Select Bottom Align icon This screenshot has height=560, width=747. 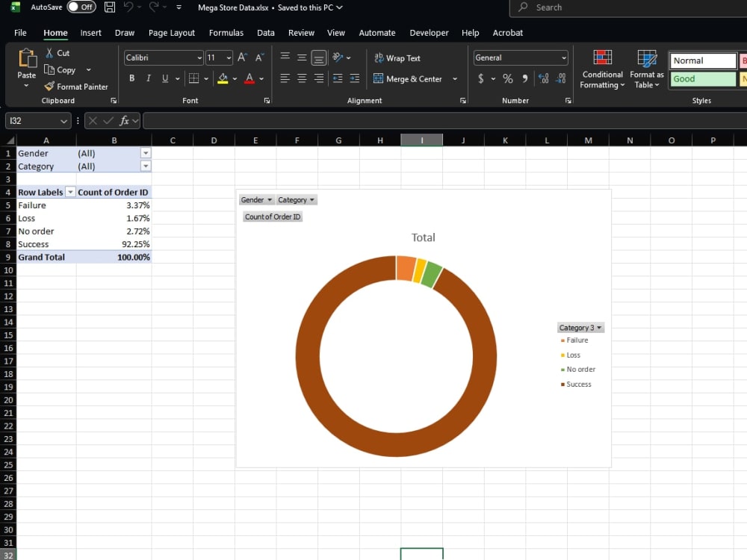319,58
